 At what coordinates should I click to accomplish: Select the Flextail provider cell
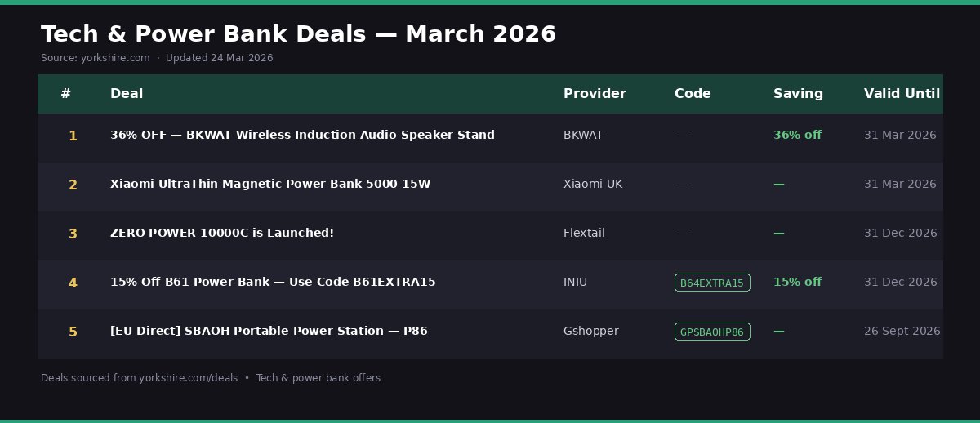click(x=584, y=233)
